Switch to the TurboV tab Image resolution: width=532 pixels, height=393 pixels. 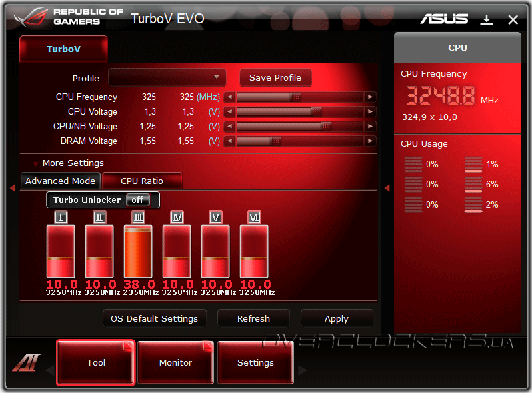[64, 49]
